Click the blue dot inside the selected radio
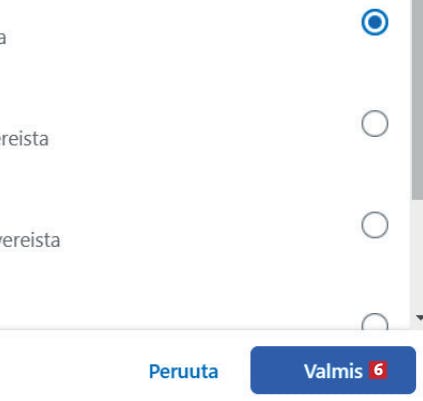 375,22
